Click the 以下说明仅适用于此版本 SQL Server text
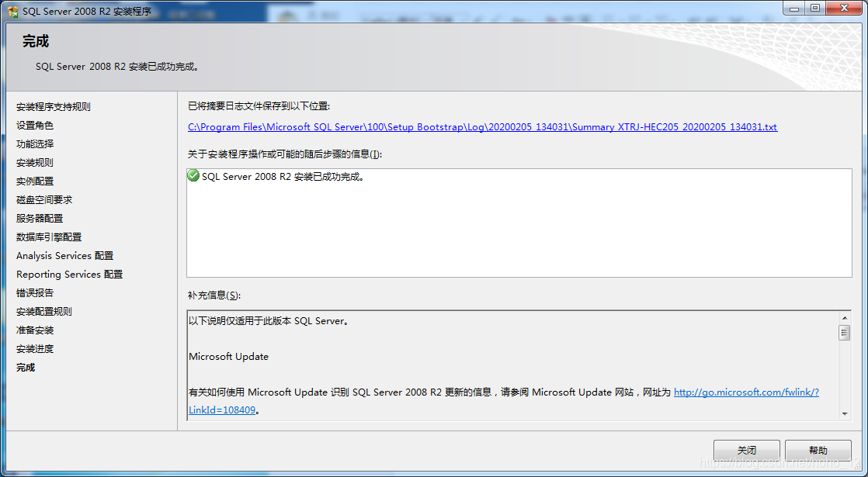The width and height of the screenshot is (868, 477). click(x=269, y=320)
